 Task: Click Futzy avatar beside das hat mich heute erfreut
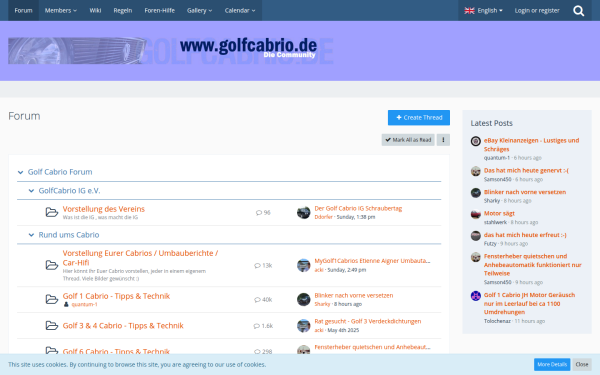click(x=476, y=236)
